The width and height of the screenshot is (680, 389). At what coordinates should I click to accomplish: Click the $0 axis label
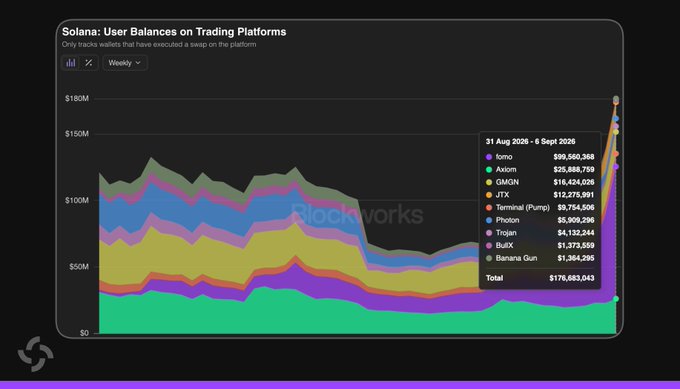[x=84, y=333]
